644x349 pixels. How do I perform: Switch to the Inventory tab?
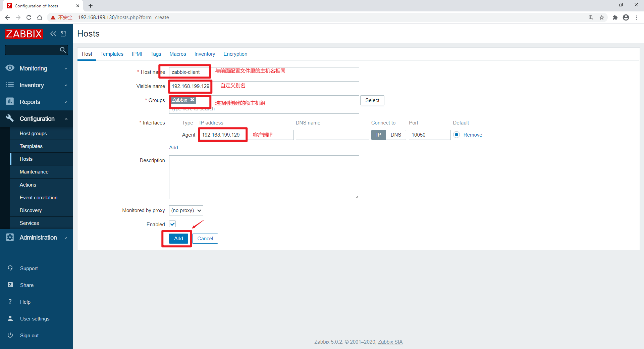click(x=205, y=54)
